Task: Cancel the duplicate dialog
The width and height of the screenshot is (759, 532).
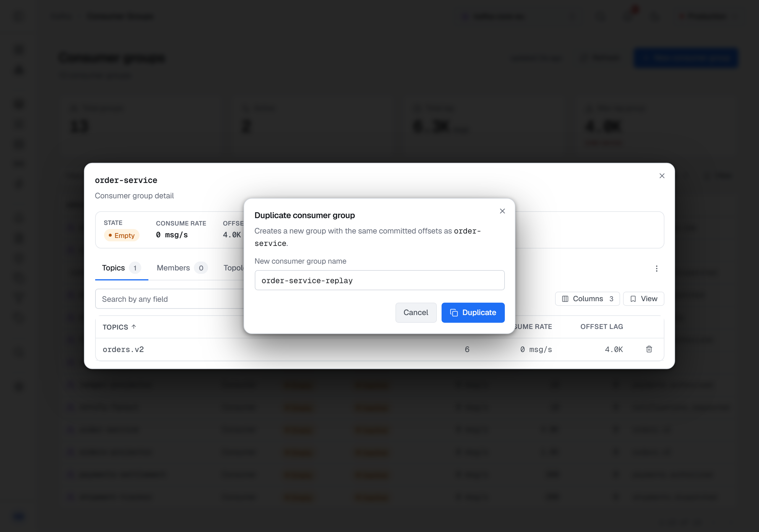Action: tap(416, 312)
